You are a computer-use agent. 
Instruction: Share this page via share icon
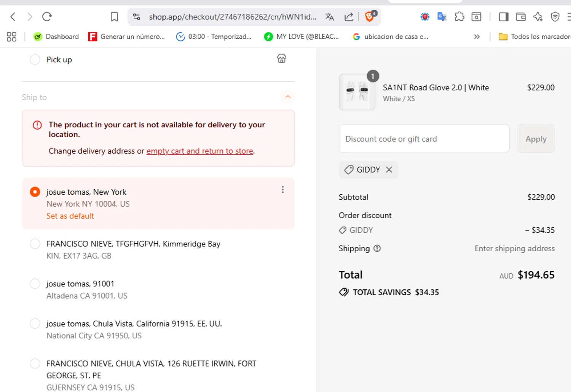point(349,17)
